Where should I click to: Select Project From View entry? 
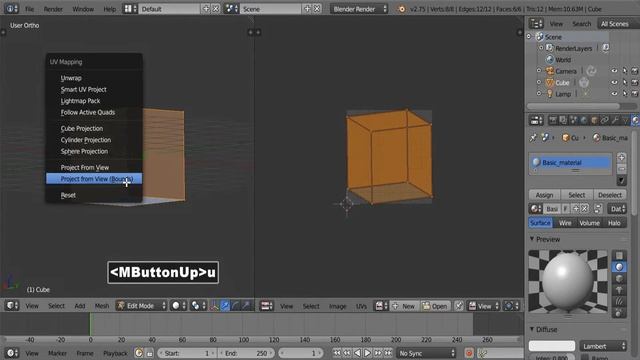point(84,167)
